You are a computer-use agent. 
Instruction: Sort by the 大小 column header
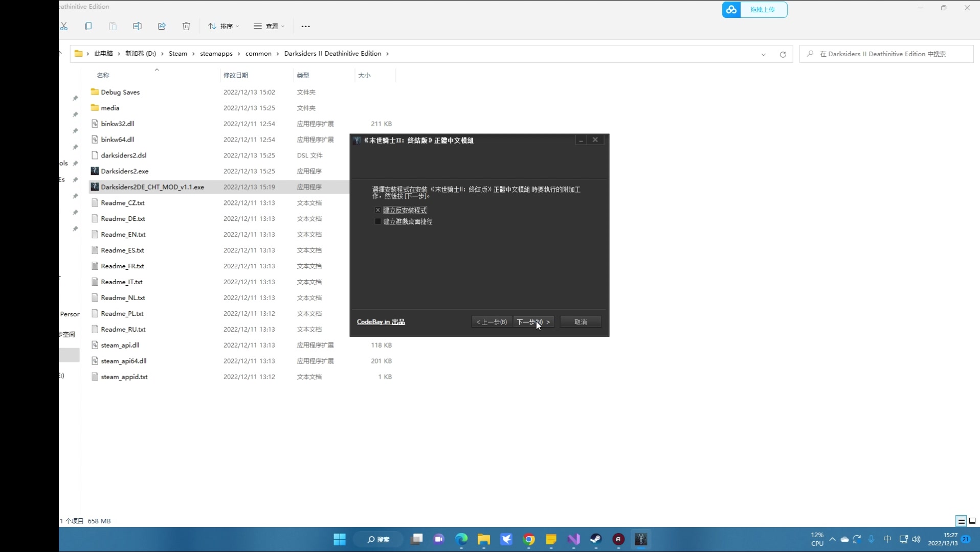(364, 75)
